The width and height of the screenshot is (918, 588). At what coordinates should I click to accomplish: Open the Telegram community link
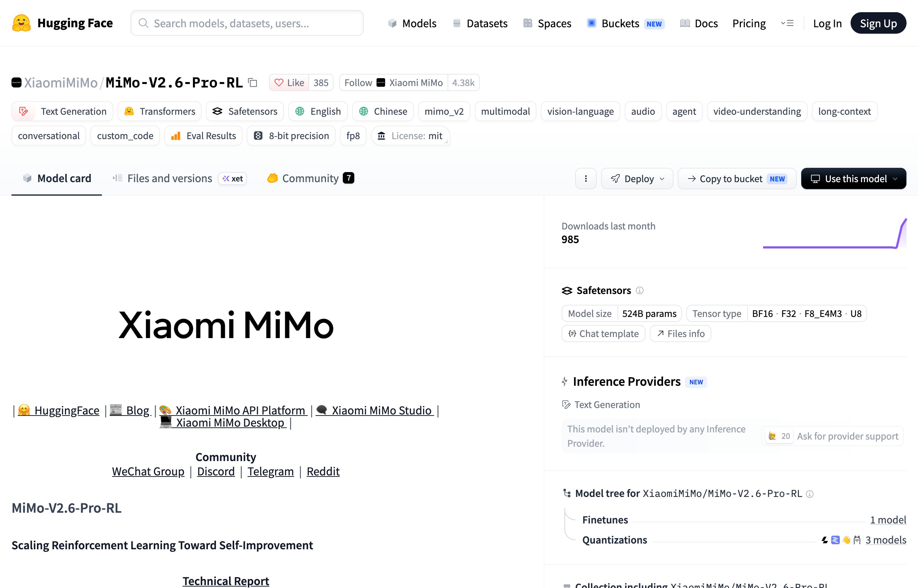point(271,471)
